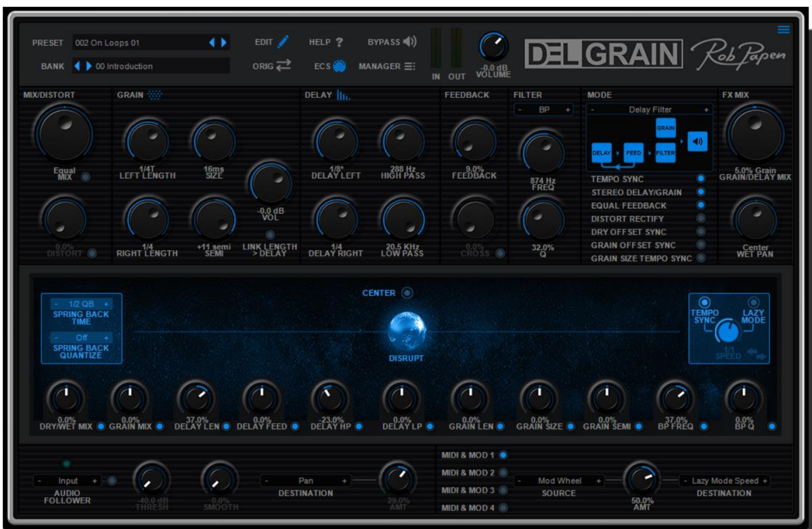Open the Mod Wheel SOURCE dropdown

(x=560, y=480)
